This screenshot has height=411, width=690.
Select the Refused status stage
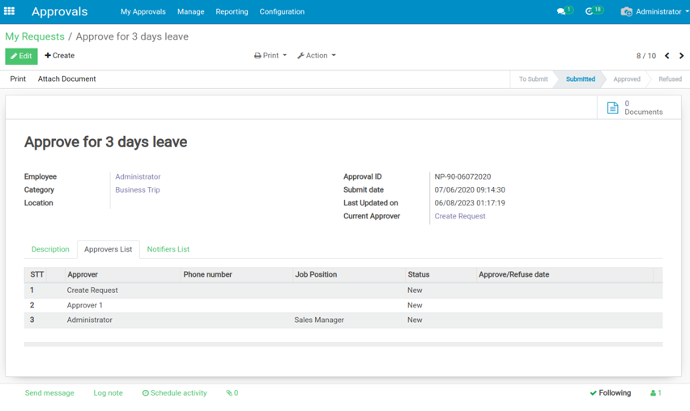click(x=670, y=79)
